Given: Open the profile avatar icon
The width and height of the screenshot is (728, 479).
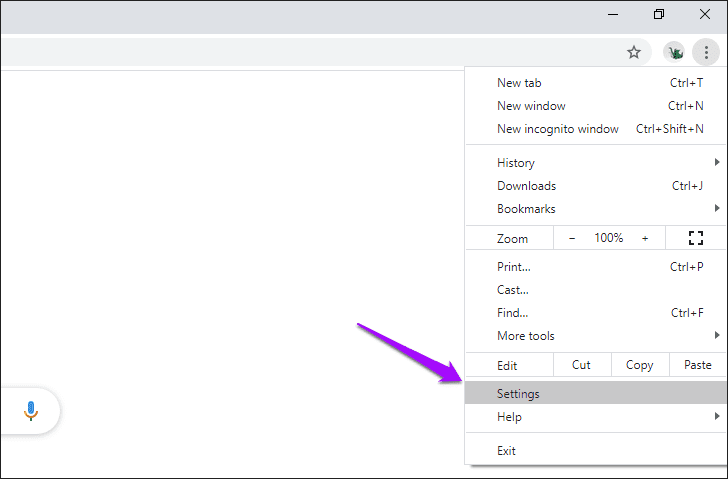Looking at the screenshot, I should pos(675,52).
